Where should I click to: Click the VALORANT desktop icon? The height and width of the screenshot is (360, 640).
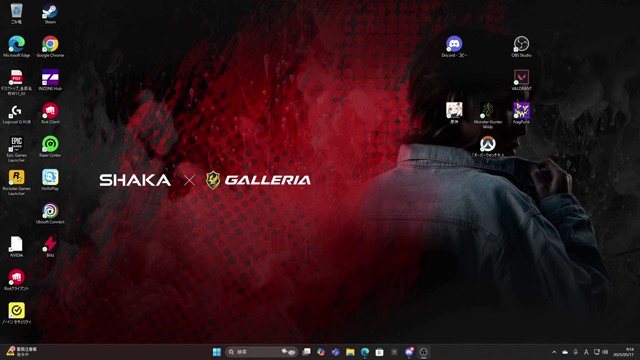(x=521, y=80)
